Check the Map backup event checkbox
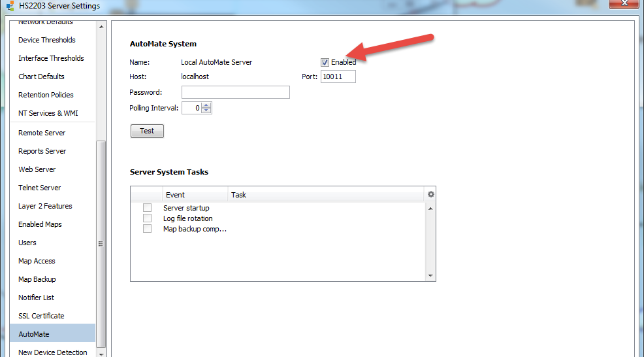The width and height of the screenshot is (644, 357). [148, 229]
